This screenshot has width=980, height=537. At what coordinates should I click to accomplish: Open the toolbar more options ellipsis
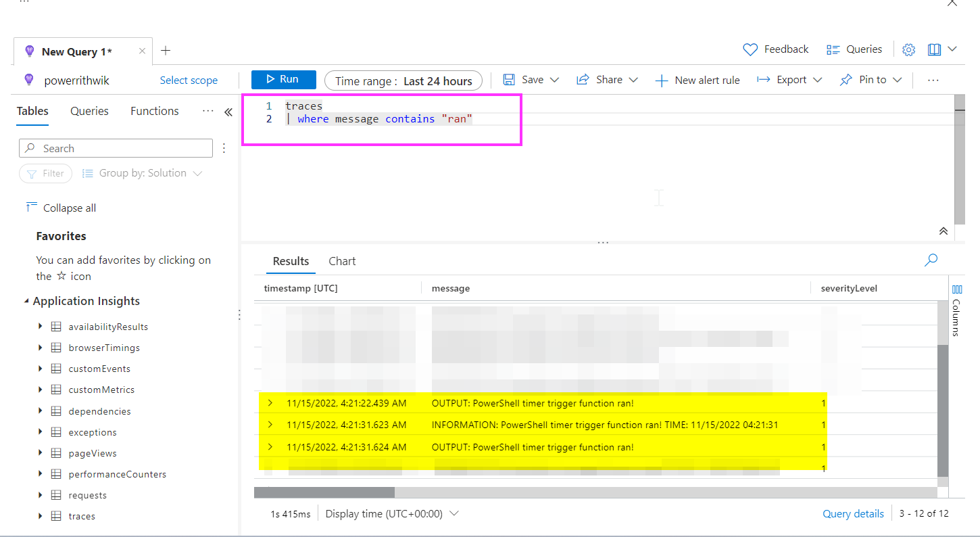pyautogui.click(x=933, y=80)
